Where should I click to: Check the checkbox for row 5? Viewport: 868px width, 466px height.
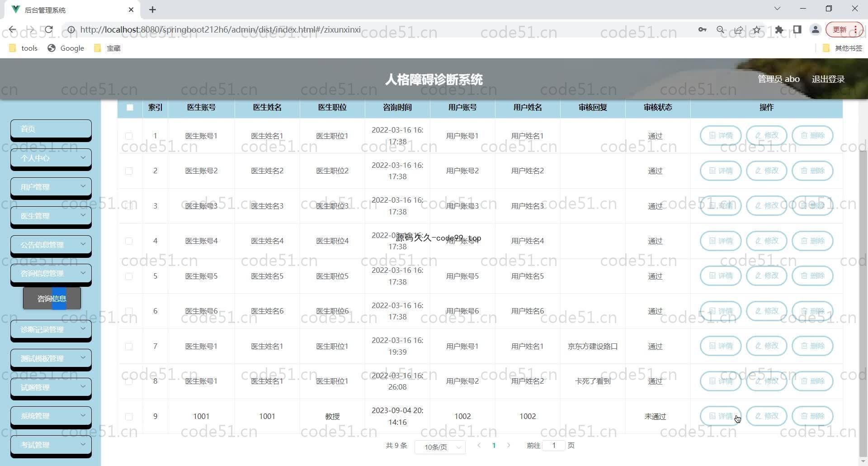129,276
